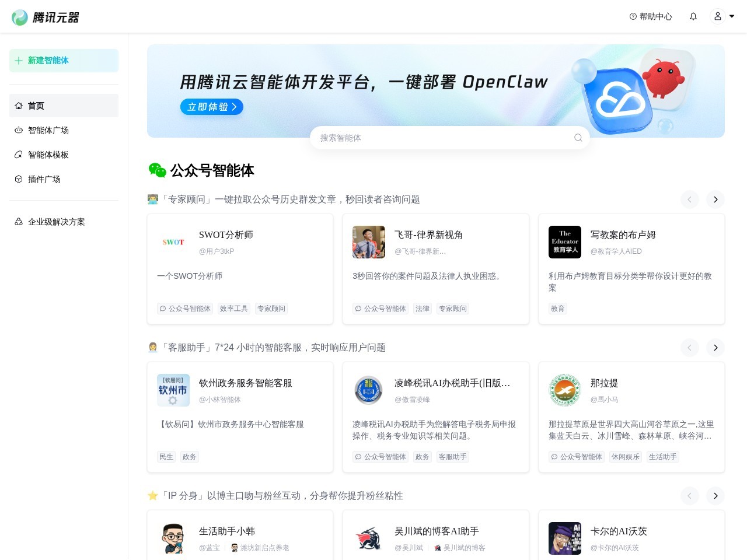Click the 法律 tag on 飞哥 card

(x=423, y=309)
